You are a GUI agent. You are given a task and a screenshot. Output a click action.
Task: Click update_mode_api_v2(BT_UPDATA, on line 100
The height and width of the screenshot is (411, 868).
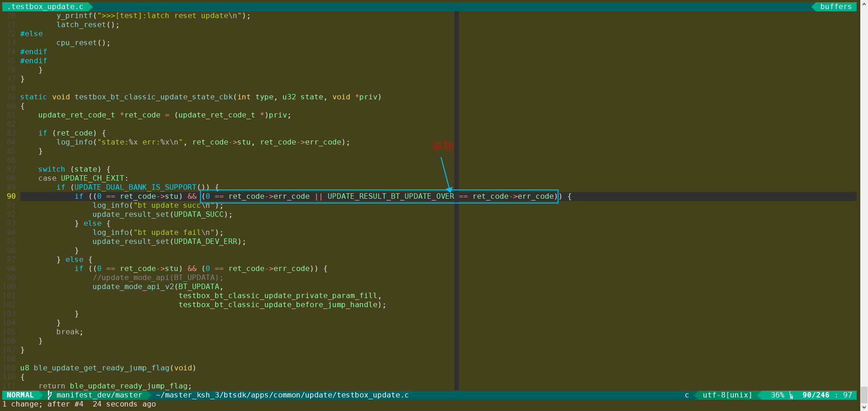tap(158, 286)
